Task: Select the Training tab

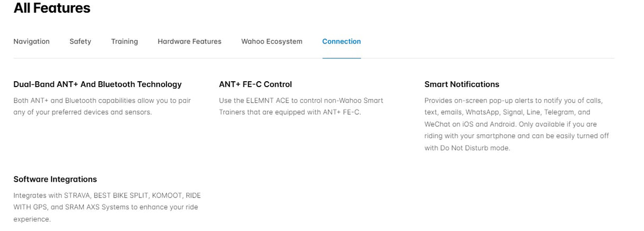Action: click(x=124, y=41)
